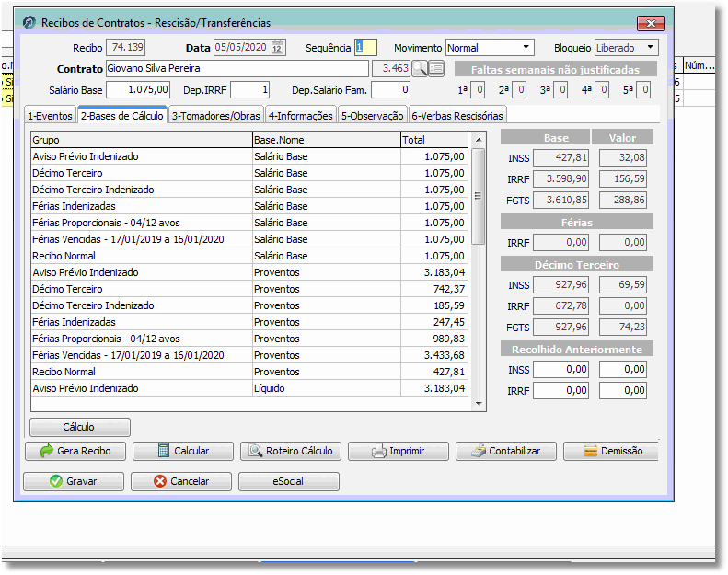The image size is (728, 575).
Task: Click the 5ª week faltas field
Action: [643, 89]
